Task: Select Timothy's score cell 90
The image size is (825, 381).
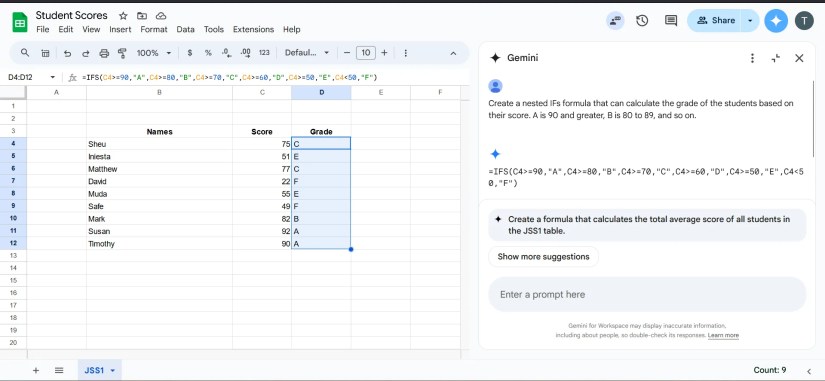Action: [x=262, y=244]
